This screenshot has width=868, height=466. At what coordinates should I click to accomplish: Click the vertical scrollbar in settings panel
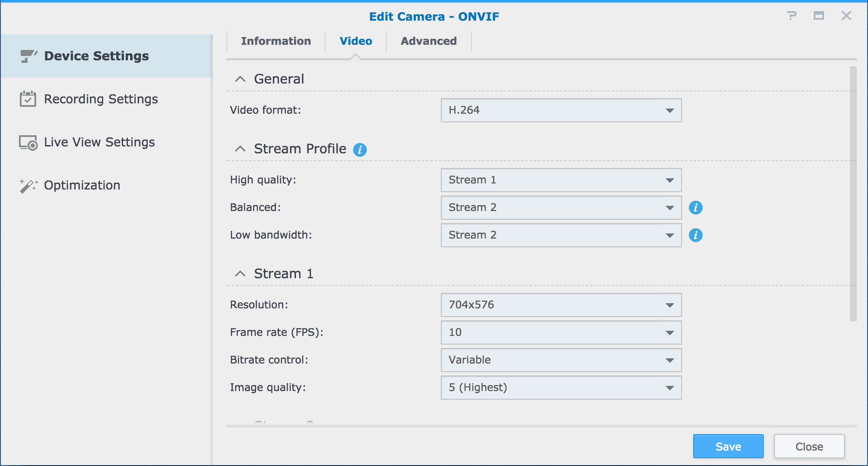[x=853, y=194]
